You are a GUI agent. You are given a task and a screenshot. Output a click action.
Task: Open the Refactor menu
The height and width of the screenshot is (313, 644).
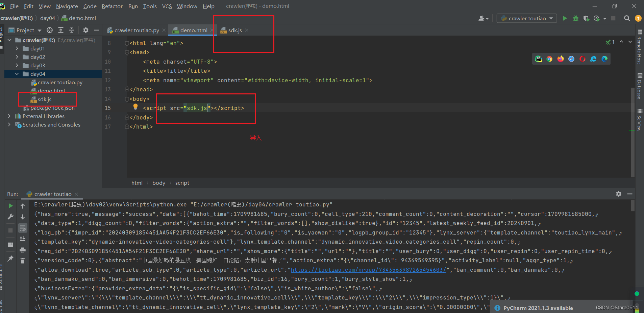coord(112,6)
